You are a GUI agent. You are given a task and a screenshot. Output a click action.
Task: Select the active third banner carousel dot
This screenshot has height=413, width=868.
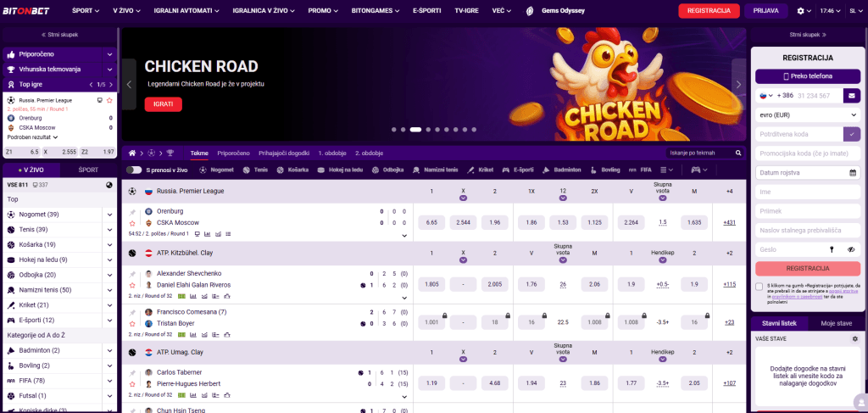pyautogui.click(x=415, y=130)
